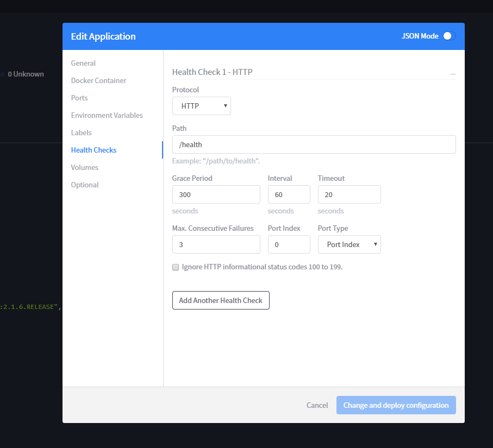This screenshot has width=493, height=448.
Task: Open the Environment Variables section
Action: pyautogui.click(x=107, y=115)
